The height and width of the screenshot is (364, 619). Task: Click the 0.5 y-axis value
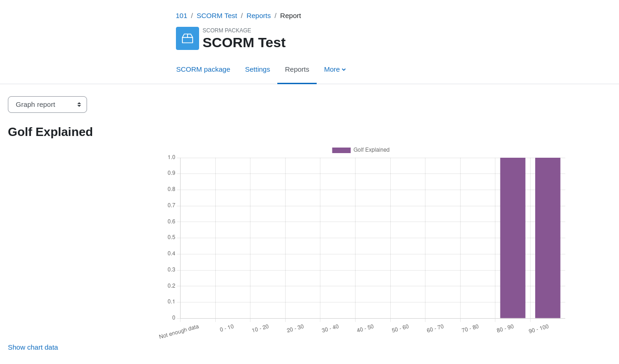[x=171, y=237]
